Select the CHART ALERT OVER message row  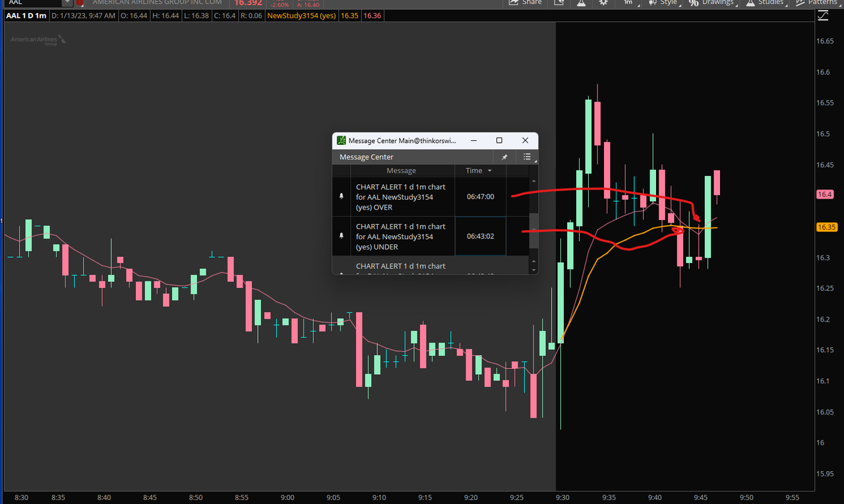tap(401, 196)
